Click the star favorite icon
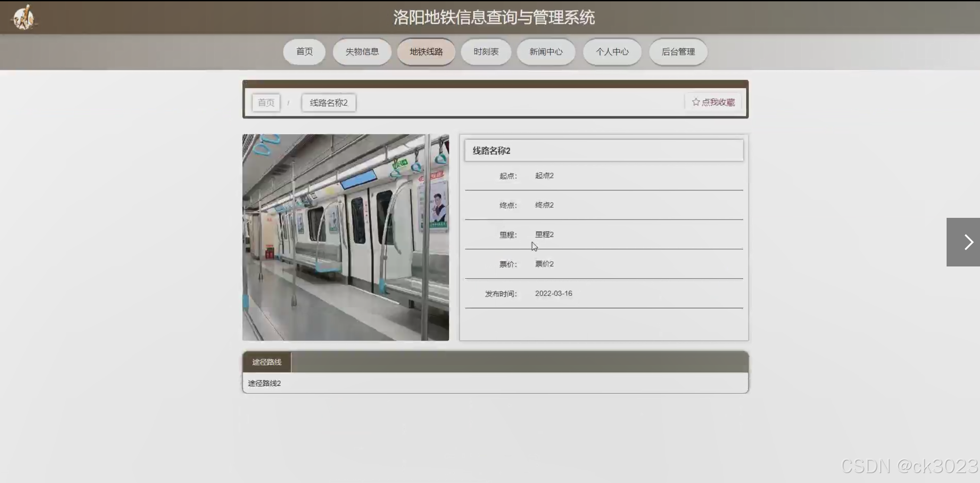Image resolution: width=980 pixels, height=483 pixels. tap(696, 102)
